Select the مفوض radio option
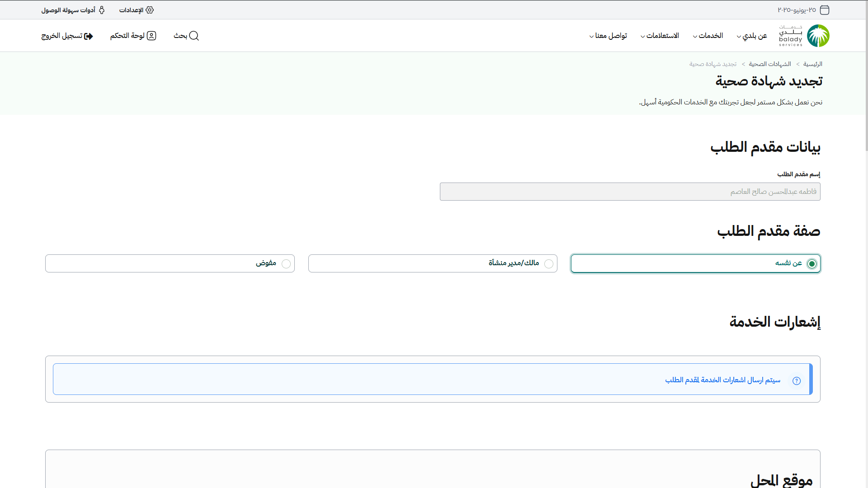The width and height of the screenshot is (868, 488). coord(286,264)
